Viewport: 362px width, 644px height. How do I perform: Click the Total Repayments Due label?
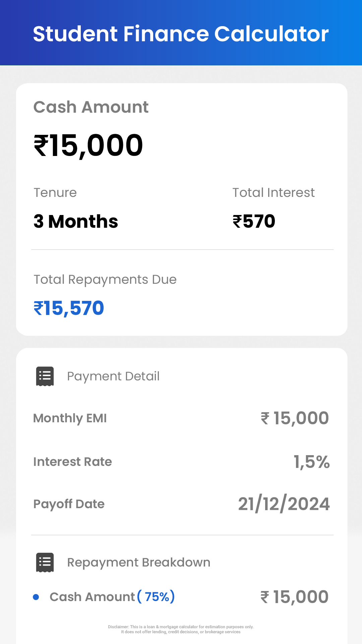click(x=105, y=280)
